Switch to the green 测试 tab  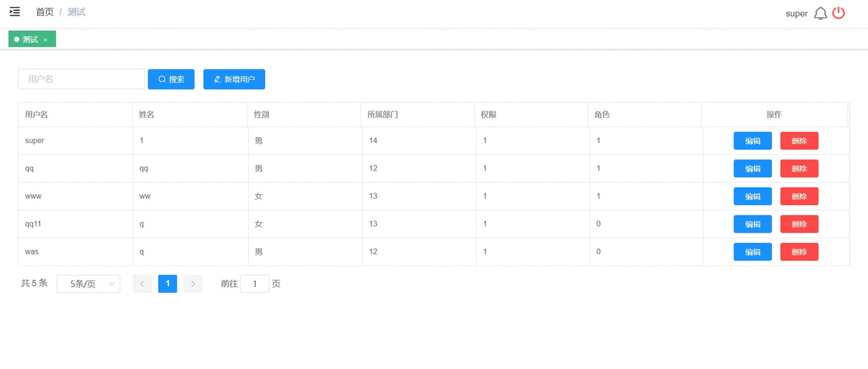29,40
